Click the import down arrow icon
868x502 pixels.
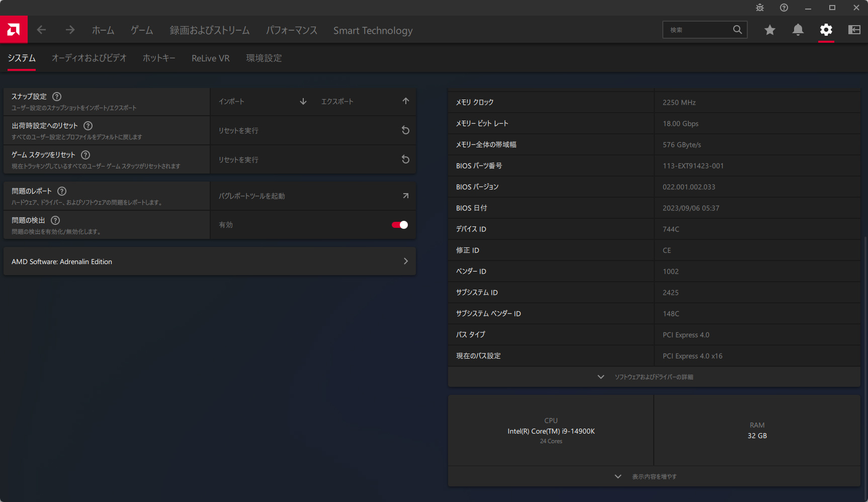point(303,102)
